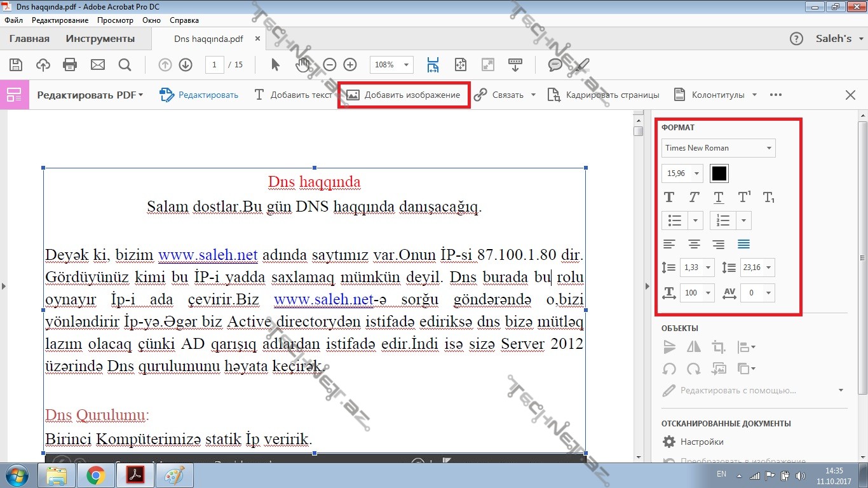
Task: Switch to the Инструменты tab
Action: (x=100, y=39)
